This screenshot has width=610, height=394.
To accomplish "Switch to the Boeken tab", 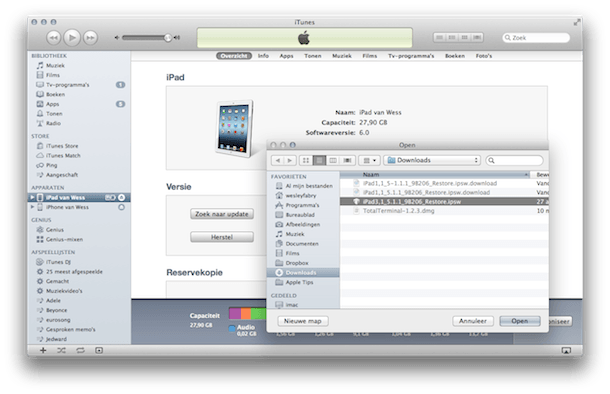I will pos(455,56).
